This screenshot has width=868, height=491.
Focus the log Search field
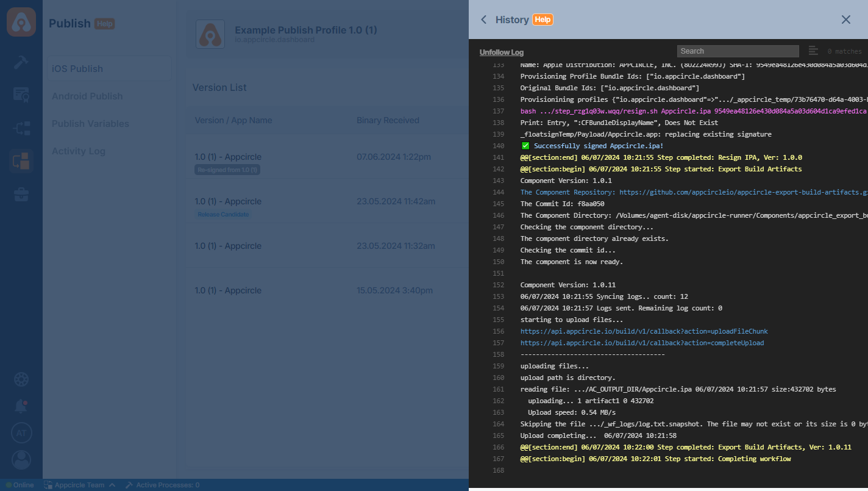click(738, 51)
